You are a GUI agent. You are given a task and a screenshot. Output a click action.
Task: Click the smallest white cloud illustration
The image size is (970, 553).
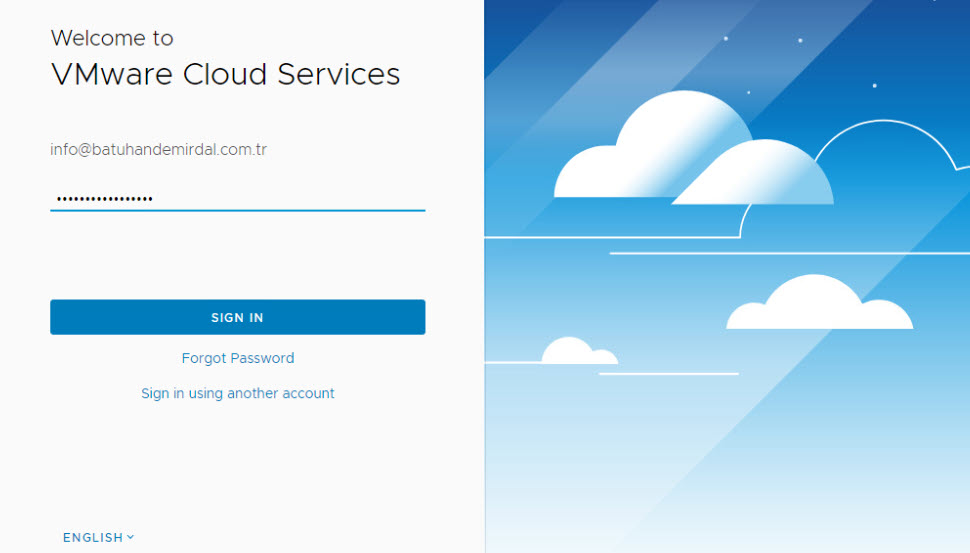[575, 351]
